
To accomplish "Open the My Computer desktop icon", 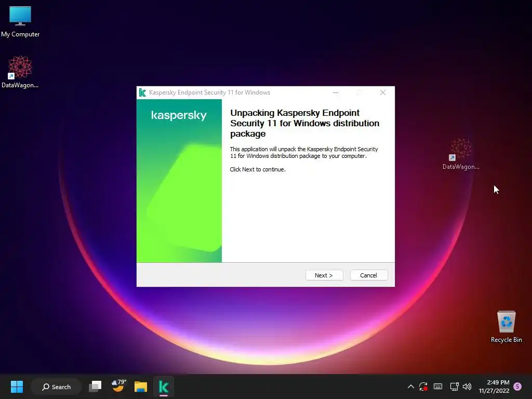I will coord(20,22).
